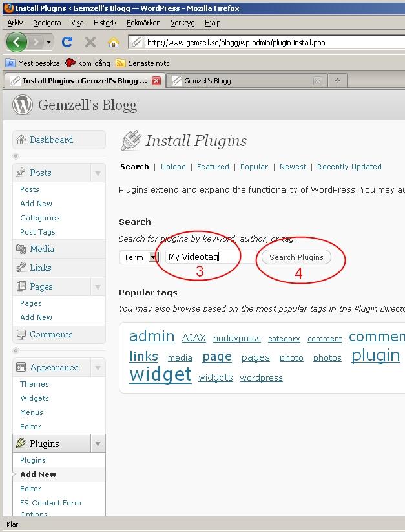405x532 pixels.
Task: Switch to the Upload tab link
Action: click(x=173, y=167)
